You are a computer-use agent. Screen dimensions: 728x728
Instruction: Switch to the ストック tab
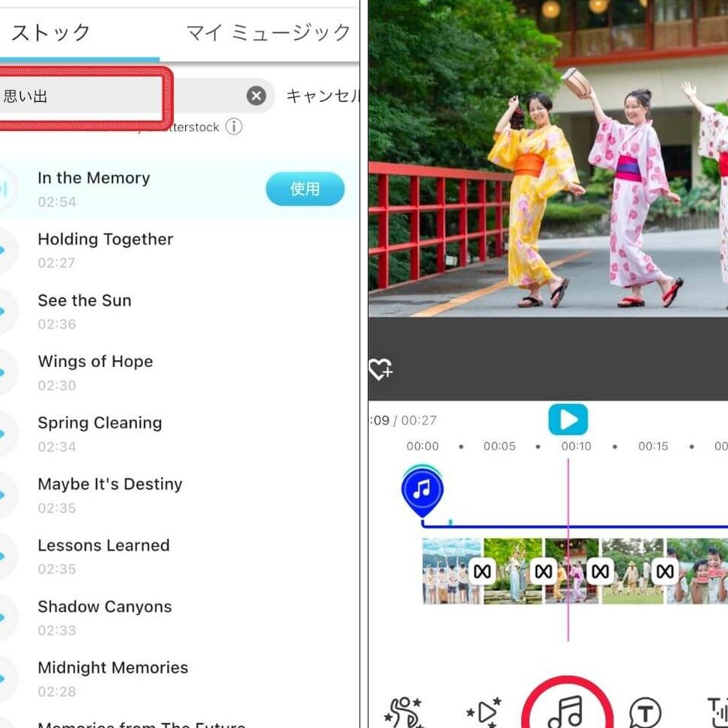pyautogui.click(x=51, y=34)
